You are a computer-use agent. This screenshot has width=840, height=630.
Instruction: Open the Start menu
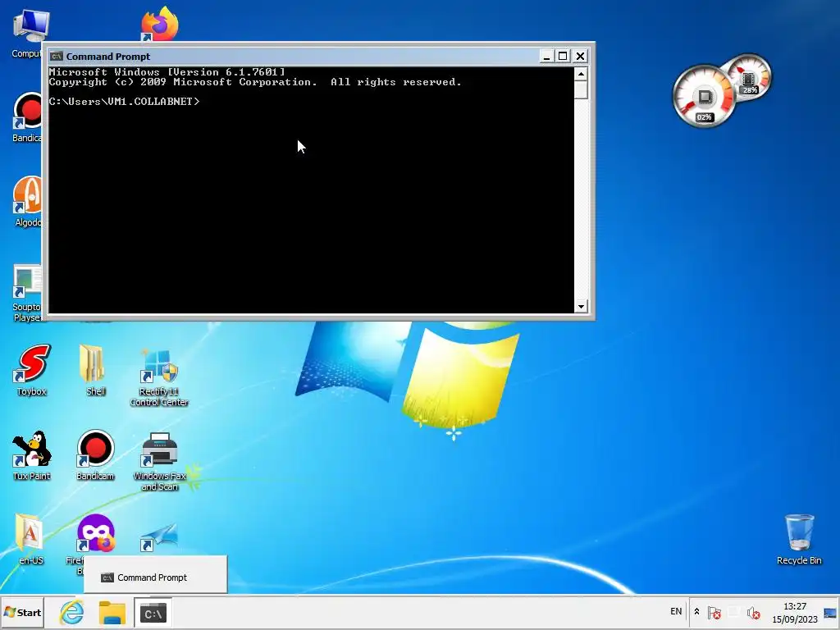22,612
